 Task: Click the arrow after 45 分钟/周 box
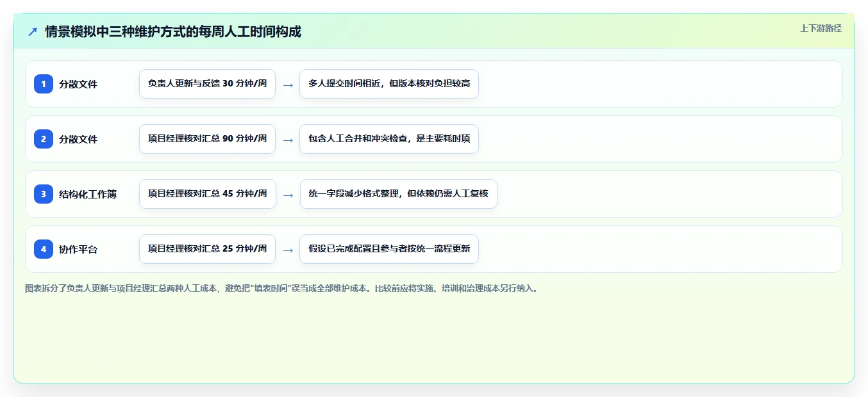288,195
